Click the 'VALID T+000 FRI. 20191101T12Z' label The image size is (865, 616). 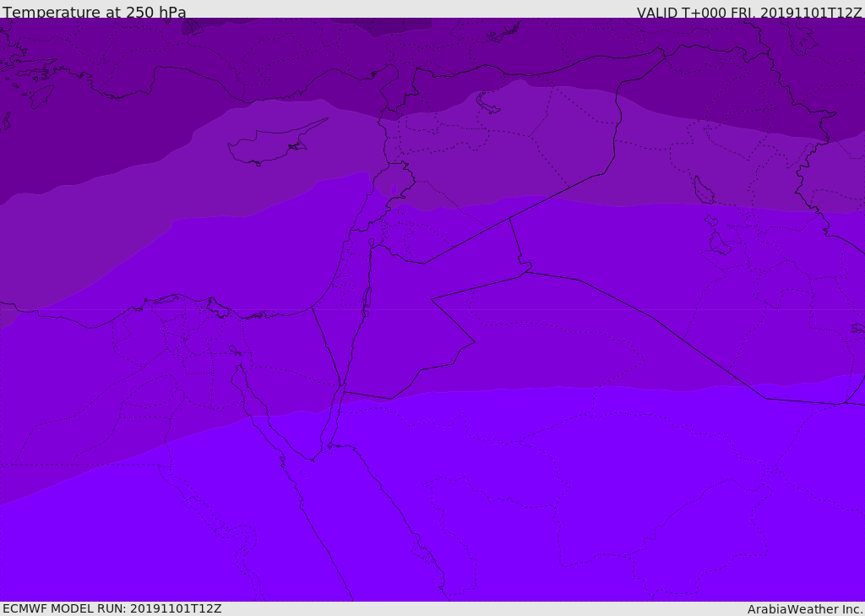[x=748, y=13]
